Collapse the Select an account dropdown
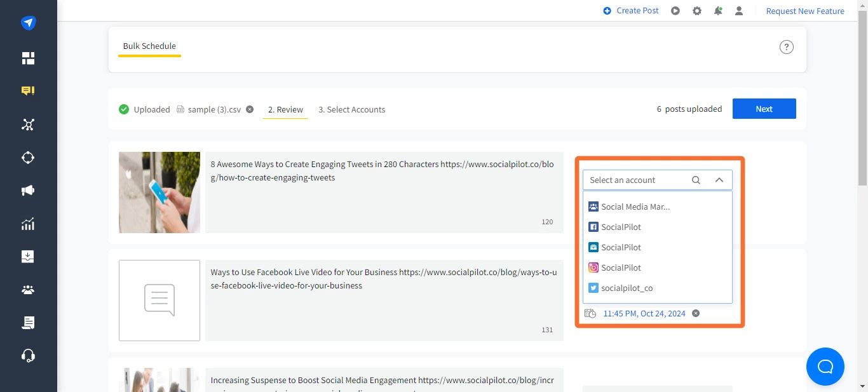Image resolution: width=868 pixels, height=392 pixels. click(719, 180)
